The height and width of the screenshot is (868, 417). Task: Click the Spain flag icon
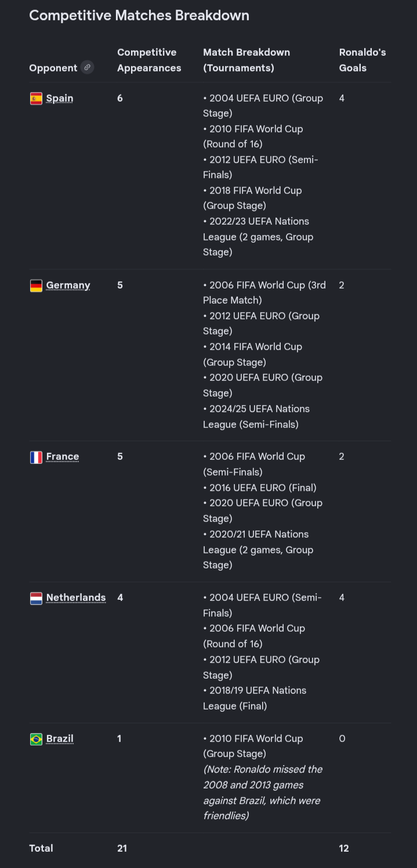tap(36, 98)
